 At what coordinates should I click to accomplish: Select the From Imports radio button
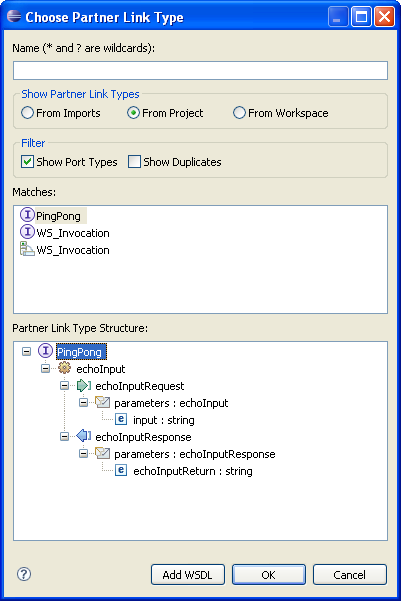(x=27, y=113)
